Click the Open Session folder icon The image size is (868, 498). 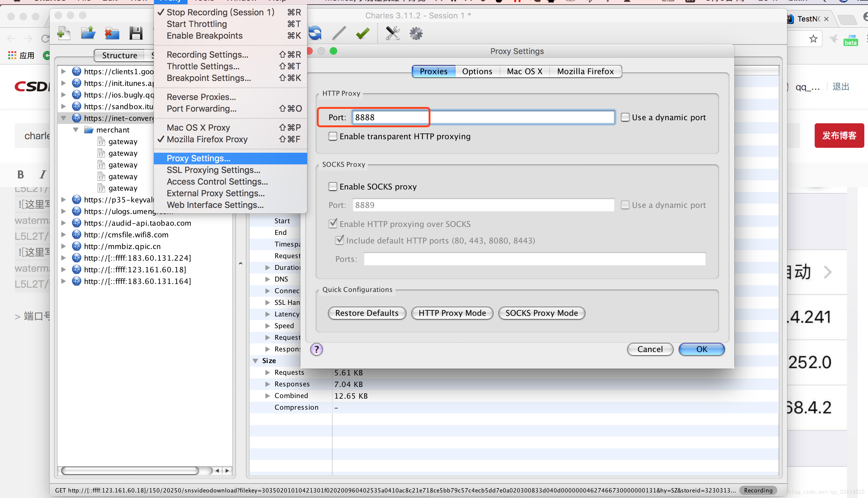pos(88,33)
